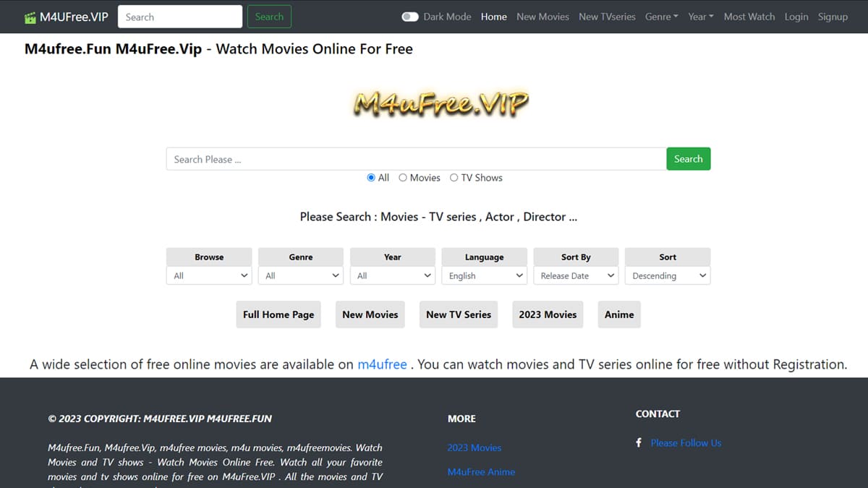Select the All radio button
Image resolution: width=868 pixels, height=488 pixels.
point(371,178)
